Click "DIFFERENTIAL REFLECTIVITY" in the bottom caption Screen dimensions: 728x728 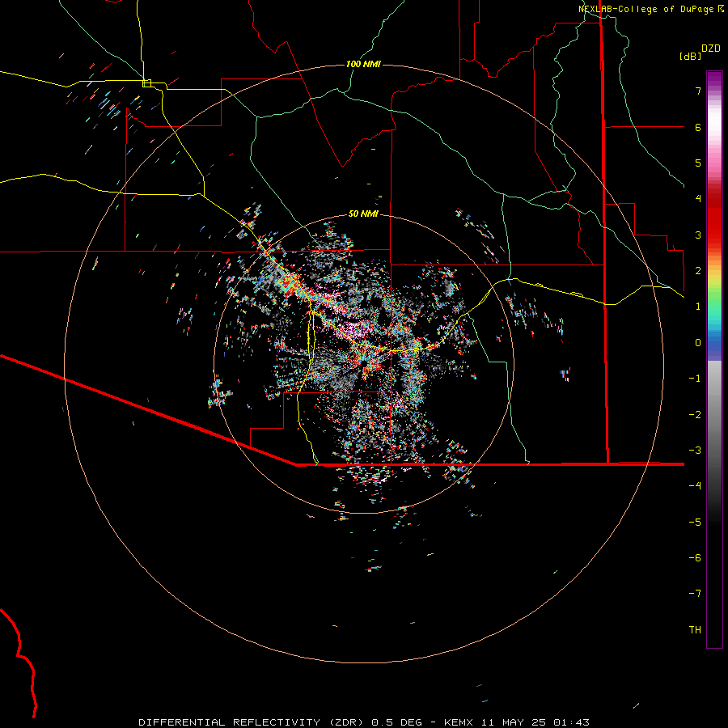[230, 722]
